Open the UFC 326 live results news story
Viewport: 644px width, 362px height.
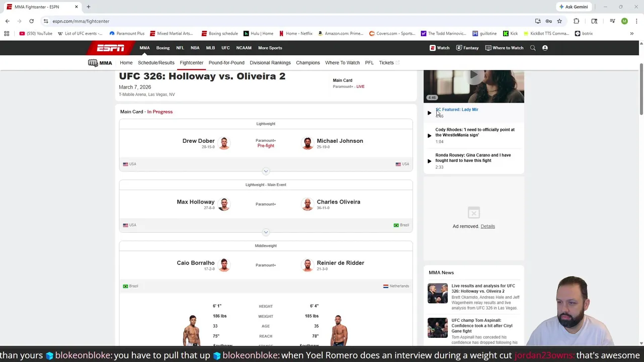point(483,289)
